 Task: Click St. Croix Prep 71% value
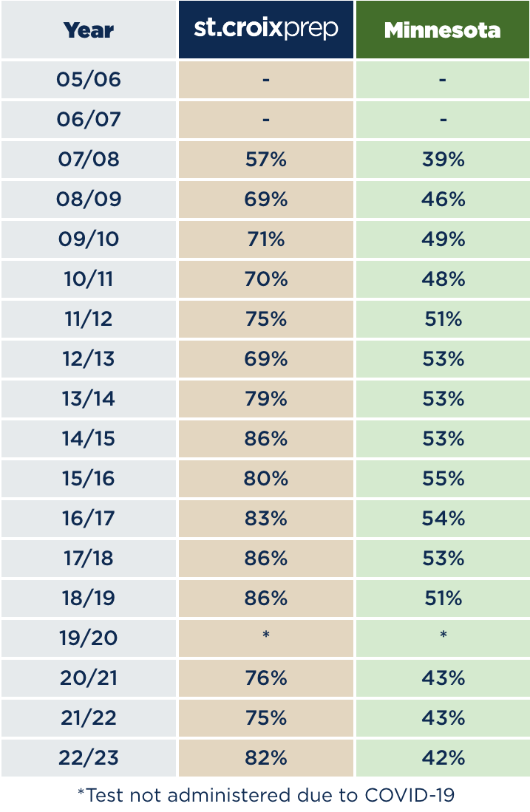[266, 239]
